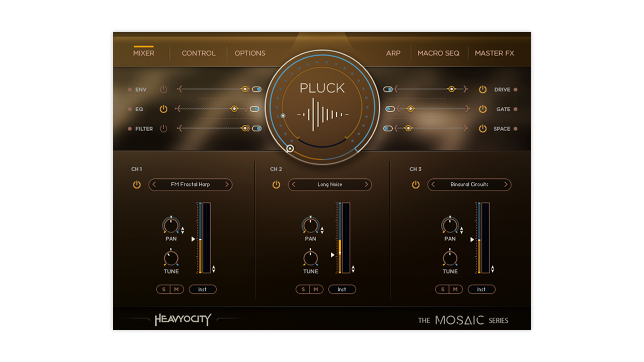Toggle the FILTER power icon
The height and width of the screenshot is (362, 644).
point(163,129)
